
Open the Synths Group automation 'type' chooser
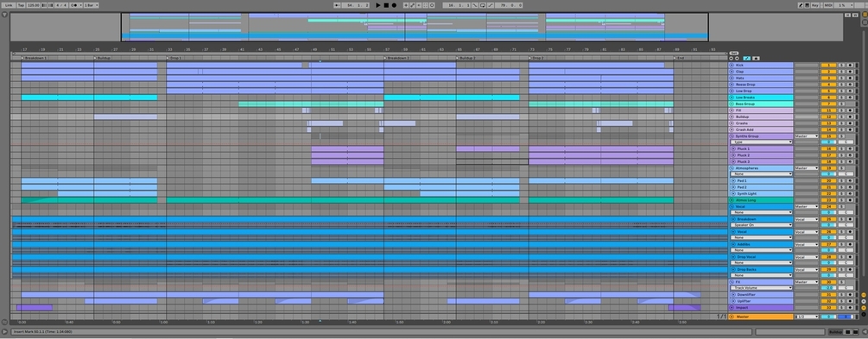tap(761, 142)
